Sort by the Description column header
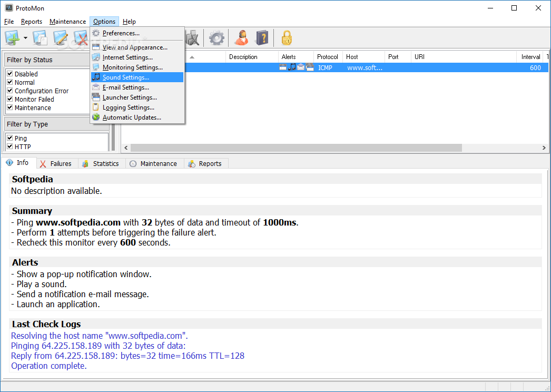The width and height of the screenshot is (551, 392). [x=252, y=56]
